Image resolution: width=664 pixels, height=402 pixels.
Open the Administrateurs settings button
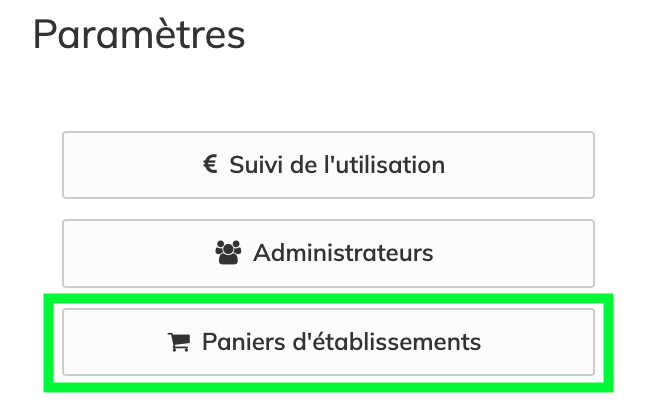click(x=328, y=254)
